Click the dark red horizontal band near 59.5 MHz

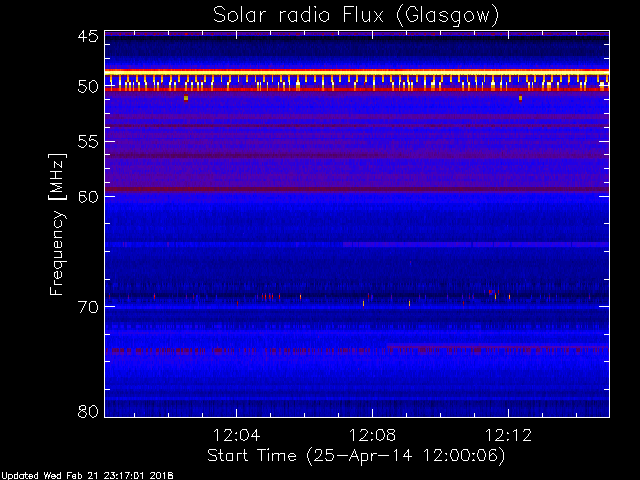pos(357,189)
